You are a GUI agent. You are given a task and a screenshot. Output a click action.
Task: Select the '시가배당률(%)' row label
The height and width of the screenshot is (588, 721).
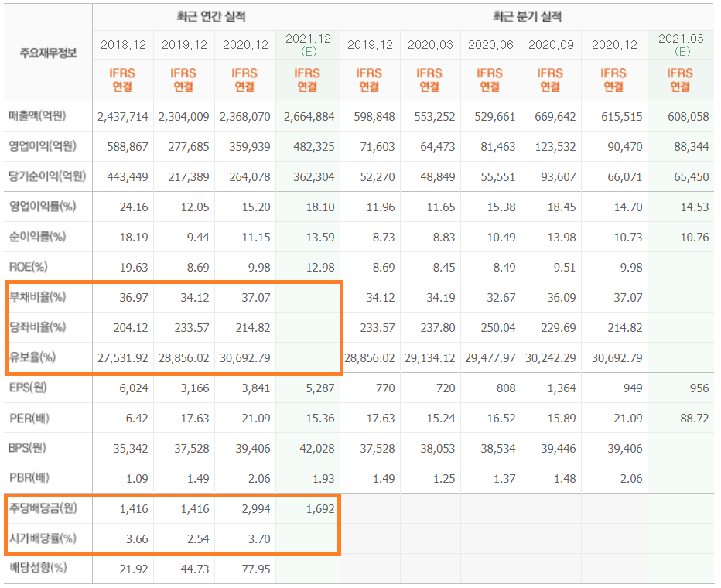tap(43, 538)
